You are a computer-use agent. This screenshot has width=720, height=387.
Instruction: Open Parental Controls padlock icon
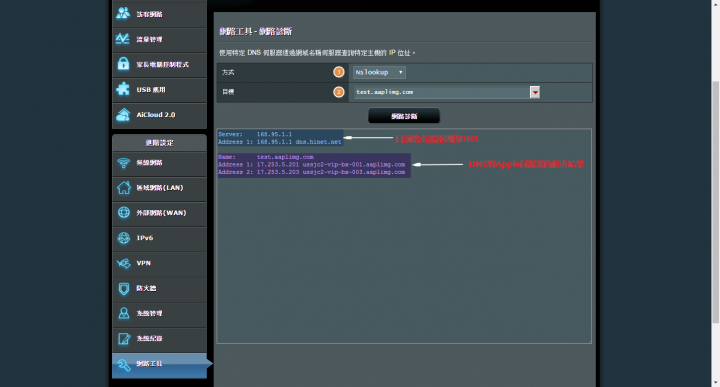click(123, 64)
